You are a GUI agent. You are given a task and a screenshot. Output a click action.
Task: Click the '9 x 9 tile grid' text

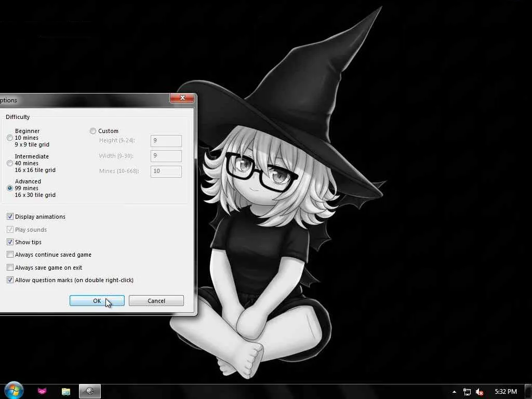32,144
